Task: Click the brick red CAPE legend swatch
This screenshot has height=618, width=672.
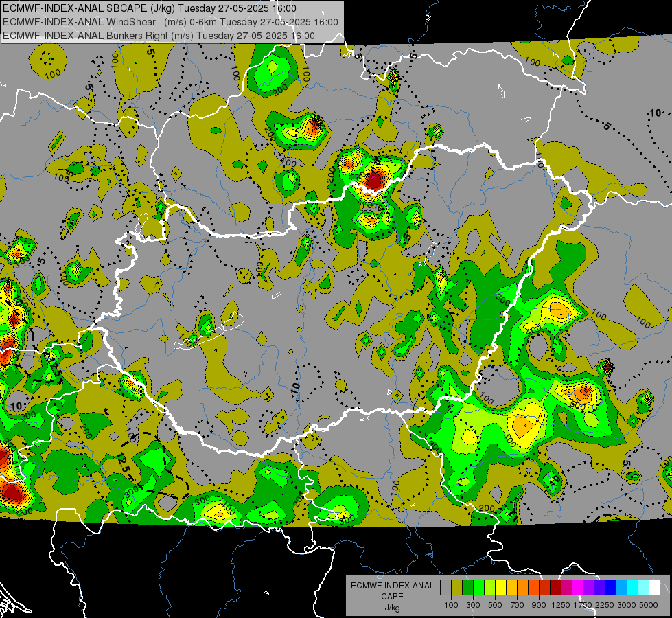Action: pos(545,588)
